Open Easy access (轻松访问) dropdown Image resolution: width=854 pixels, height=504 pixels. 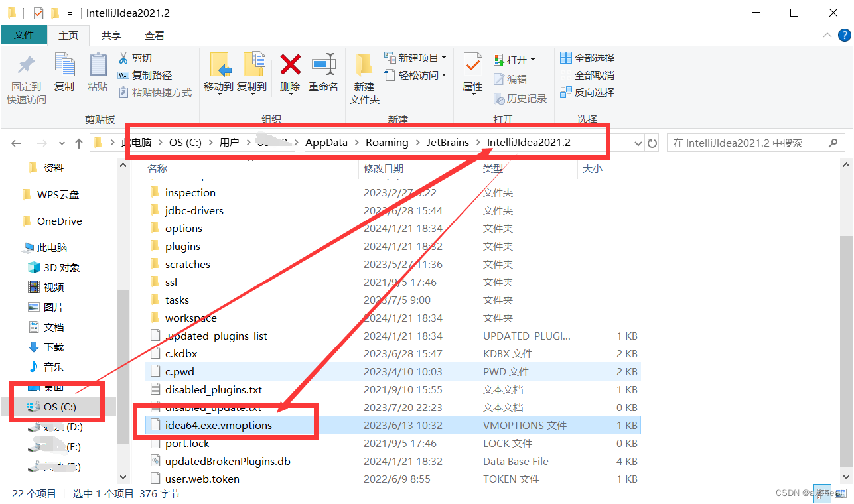coord(415,75)
